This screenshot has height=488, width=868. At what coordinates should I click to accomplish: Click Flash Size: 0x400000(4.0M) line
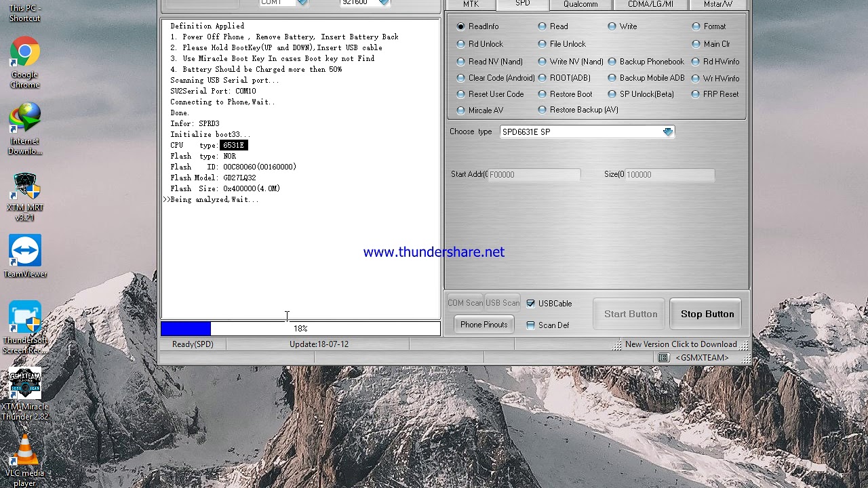point(225,188)
